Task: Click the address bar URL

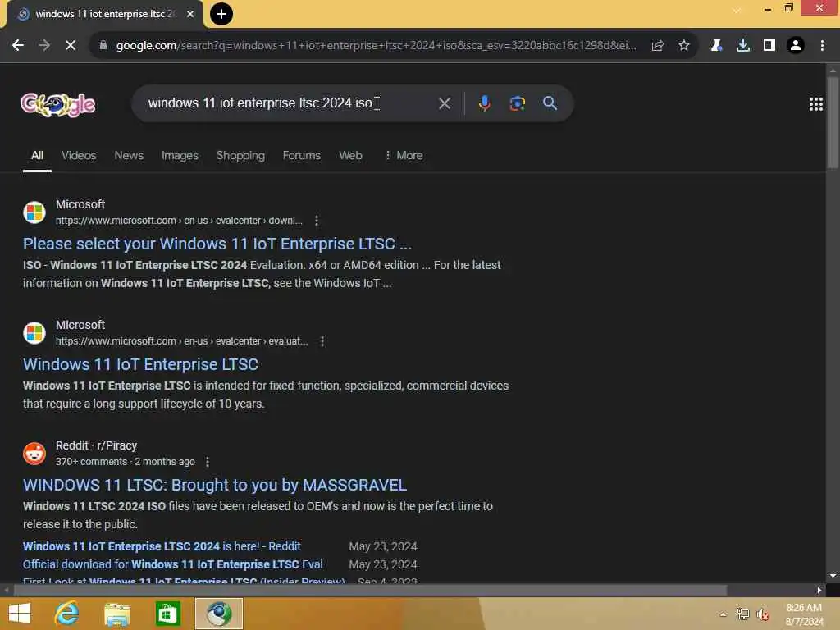Action: 376,46
